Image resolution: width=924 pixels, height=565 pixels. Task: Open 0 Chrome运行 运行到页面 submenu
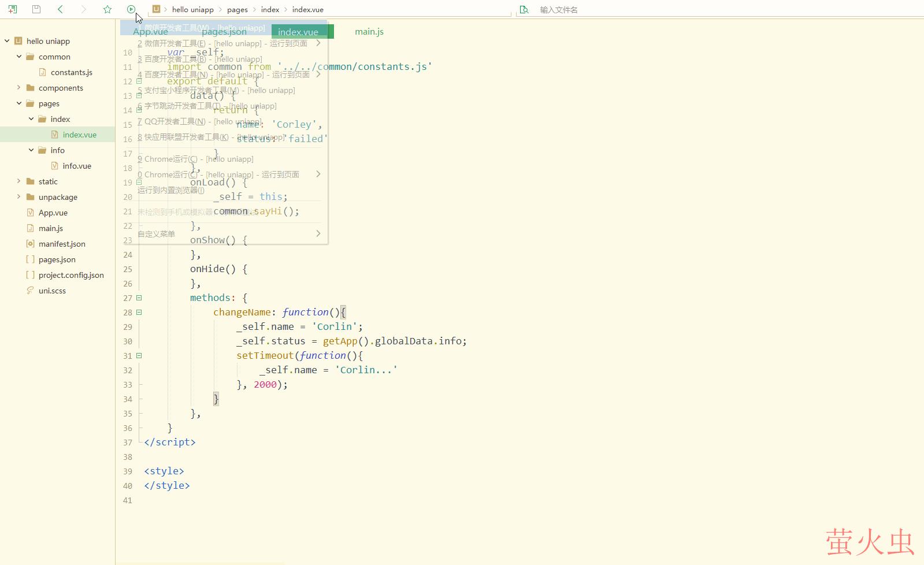click(x=224, y=174)
